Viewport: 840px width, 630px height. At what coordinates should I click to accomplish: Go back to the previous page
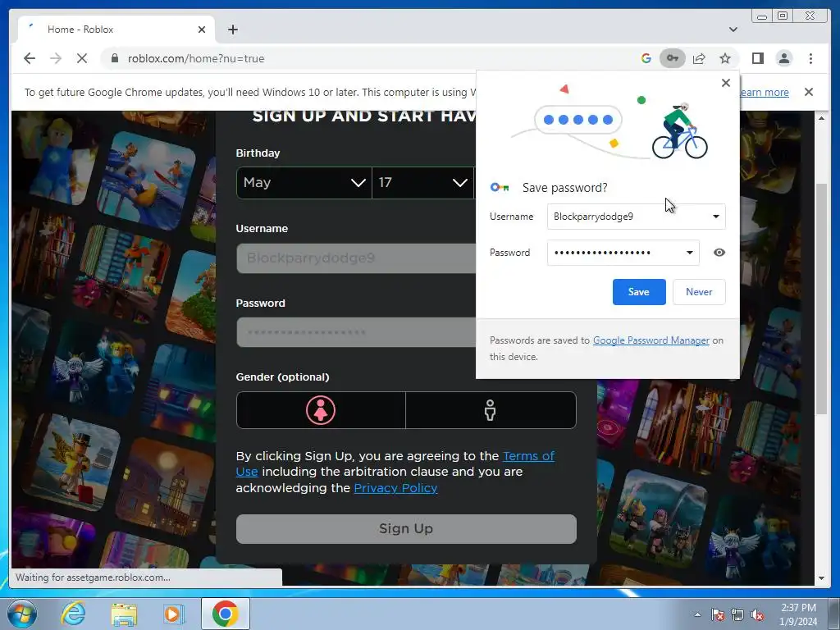point(30,58)
